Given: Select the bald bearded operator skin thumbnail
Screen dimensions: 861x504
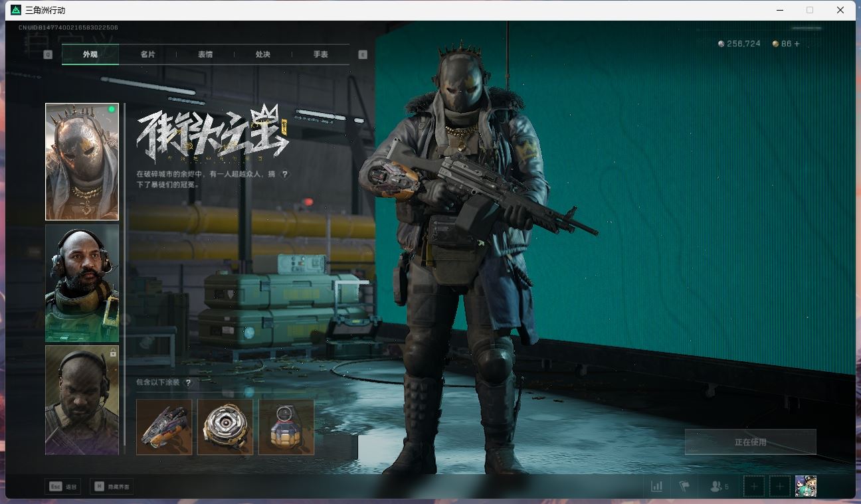Looking at the screenshot, I should click(x=82, y=283).
